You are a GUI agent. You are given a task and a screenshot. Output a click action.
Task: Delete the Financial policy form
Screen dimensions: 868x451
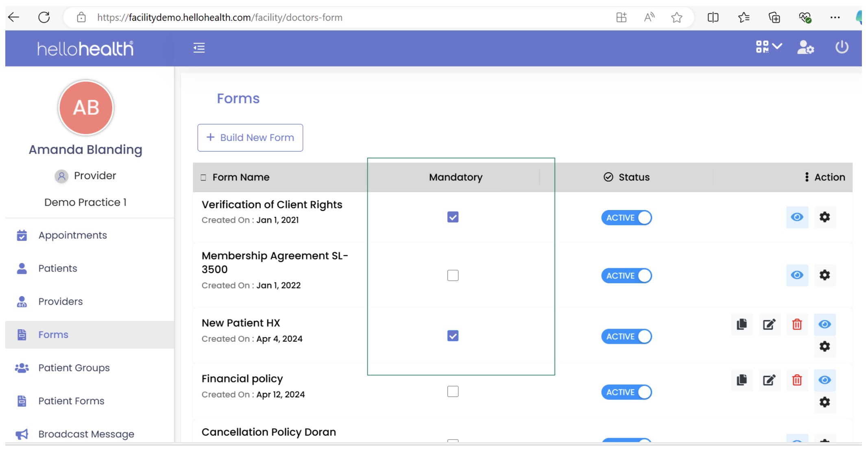click(797, 380)
